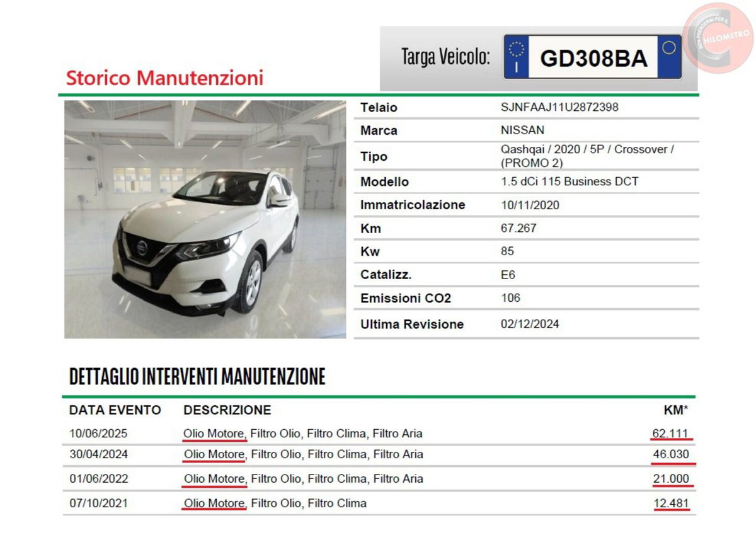
Task: Select the NISSAN brand value
Action: [522, 130]
